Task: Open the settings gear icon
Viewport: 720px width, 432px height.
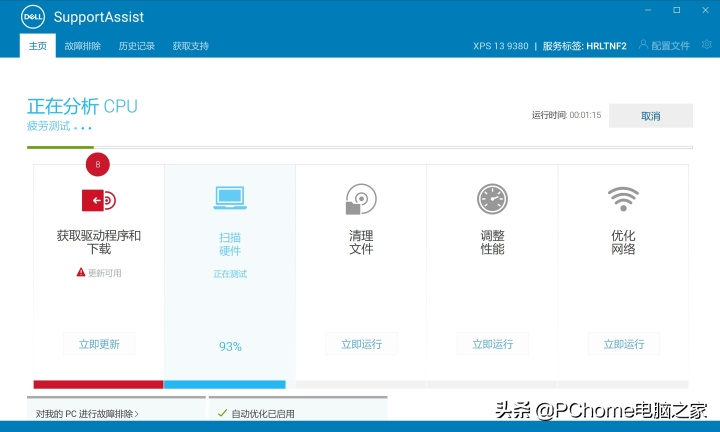Action: [x=707, y=45]
